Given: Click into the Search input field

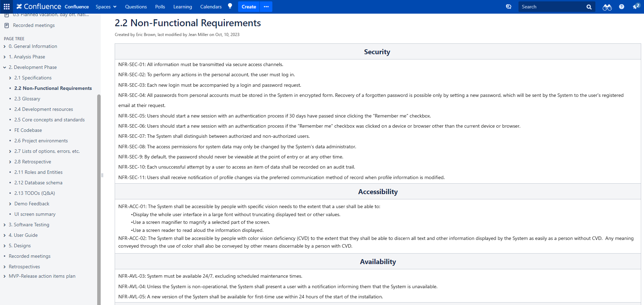Looking at the screenshot, I should pyautogui.click(x=551, y=7).
